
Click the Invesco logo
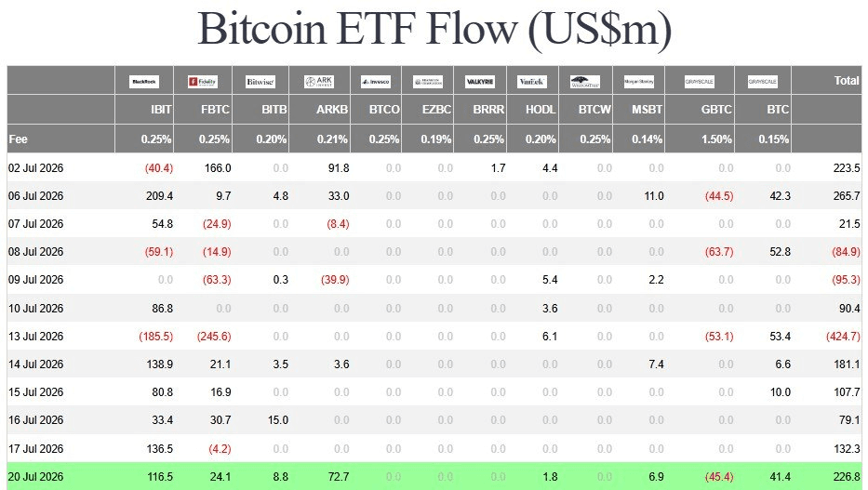(376, 82)
